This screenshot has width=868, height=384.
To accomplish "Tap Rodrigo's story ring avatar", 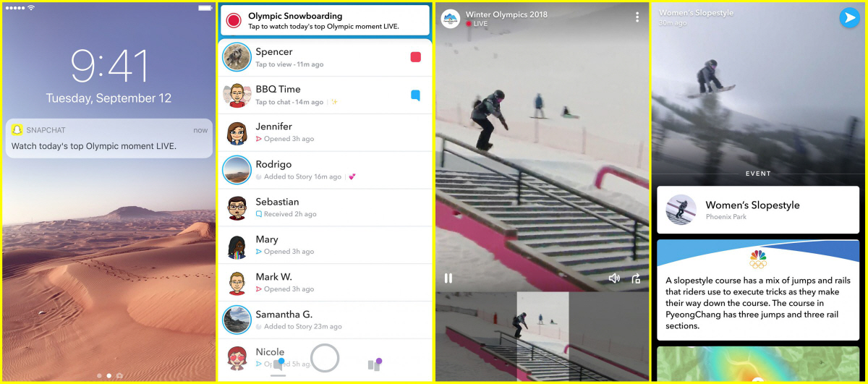I will [237, 170].
